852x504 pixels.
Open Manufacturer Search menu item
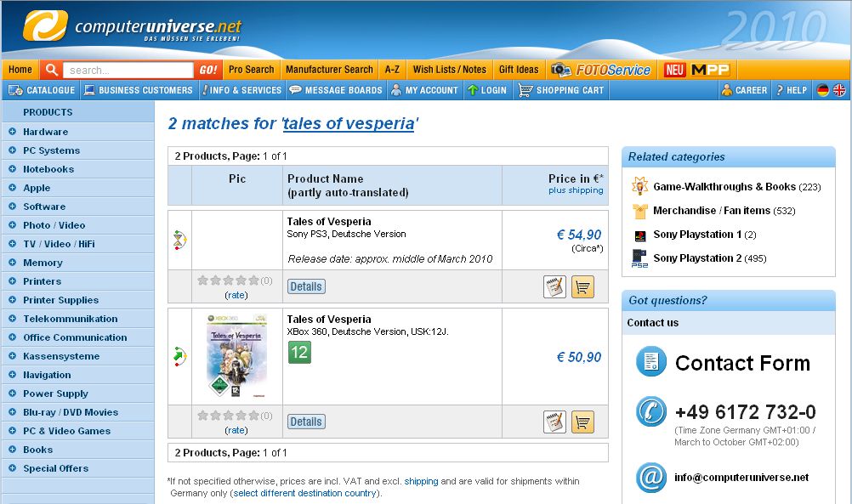point(329,70)
